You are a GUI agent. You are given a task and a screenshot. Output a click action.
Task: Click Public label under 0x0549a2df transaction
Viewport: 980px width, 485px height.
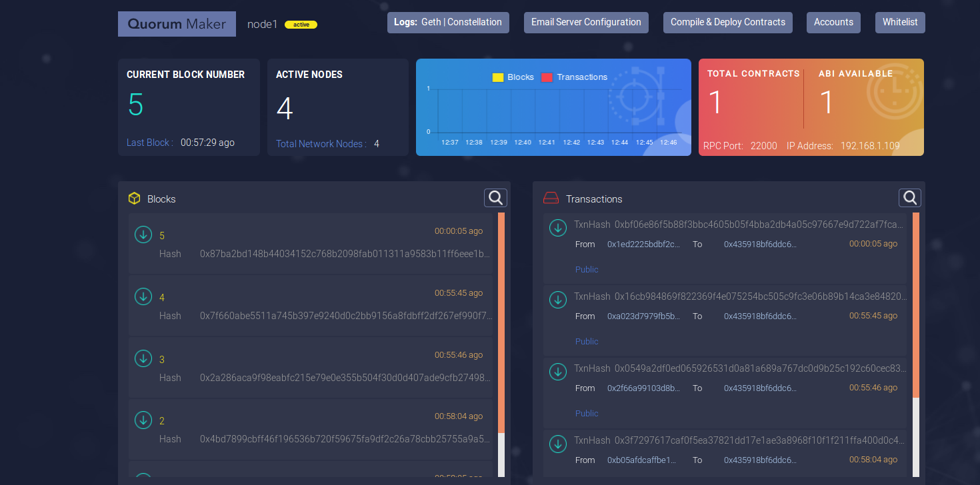click(x=587, y=414)
